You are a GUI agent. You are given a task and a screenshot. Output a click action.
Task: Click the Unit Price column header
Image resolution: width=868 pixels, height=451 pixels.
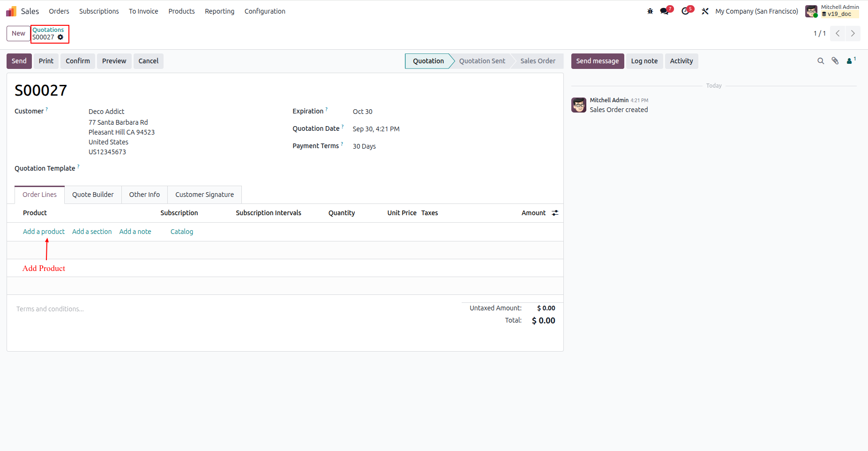pyautogui.click(x=402, y=213)
